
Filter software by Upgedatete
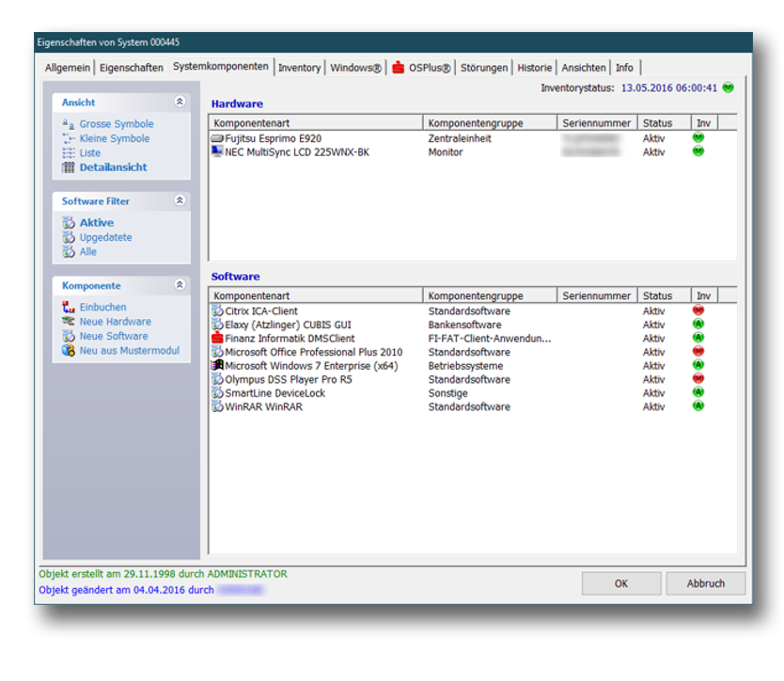[105, 238]
